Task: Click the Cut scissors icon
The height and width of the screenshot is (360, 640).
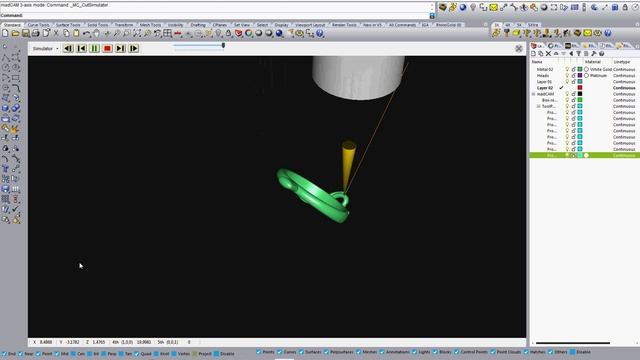Action: [56, 33]
